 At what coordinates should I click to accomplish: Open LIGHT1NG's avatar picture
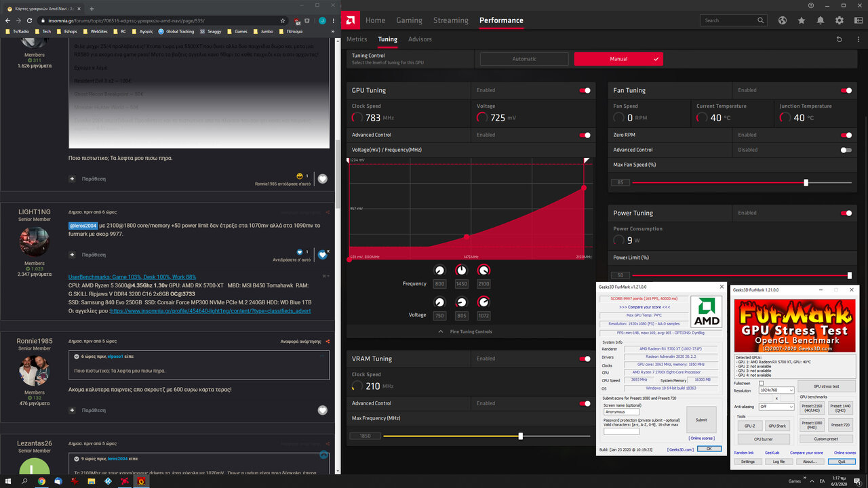click(x=35, y=241)
